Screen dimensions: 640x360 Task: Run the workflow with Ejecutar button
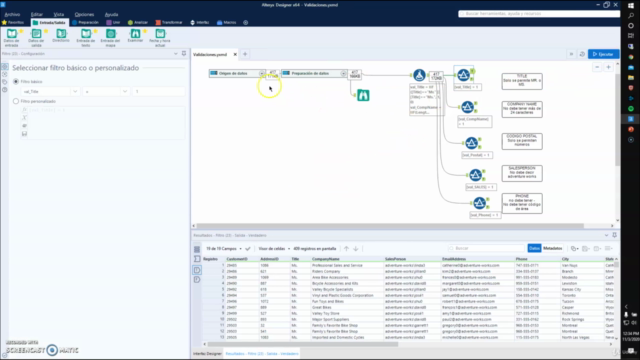pos(603,54)
